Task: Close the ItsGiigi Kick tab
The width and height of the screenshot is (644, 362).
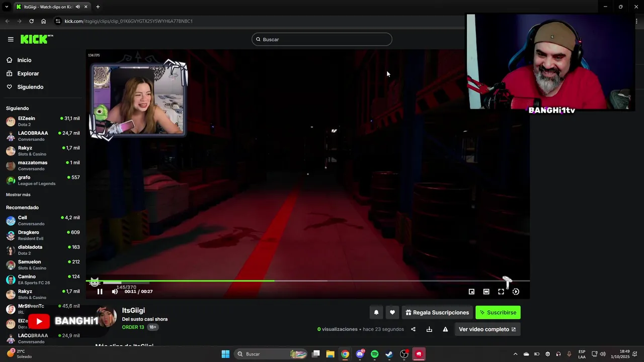Action: pyautogui.click(x=86, y=7)
